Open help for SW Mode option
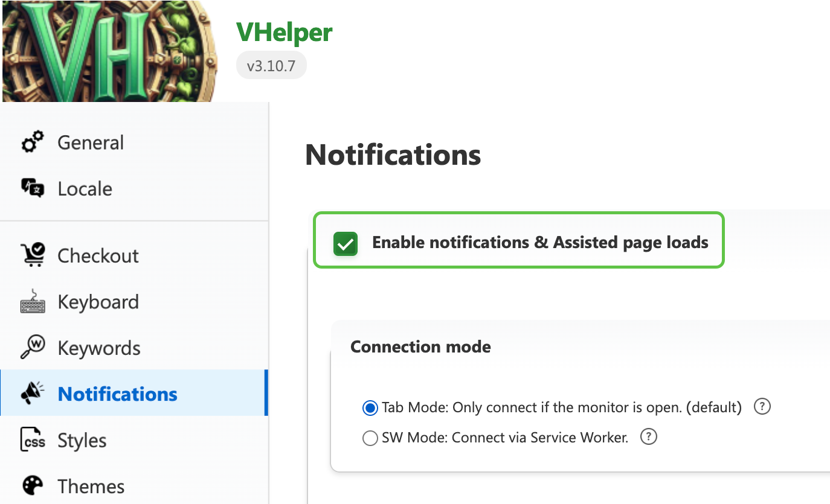Viewport: 830px width, 504px height. (648, 437)
